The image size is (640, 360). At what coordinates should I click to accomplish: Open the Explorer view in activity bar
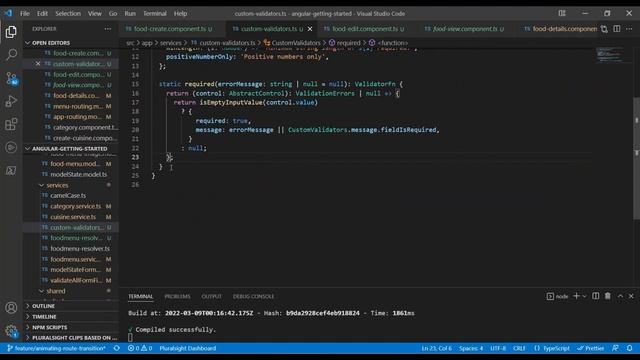pyautogui.click(x=11, y=32)
